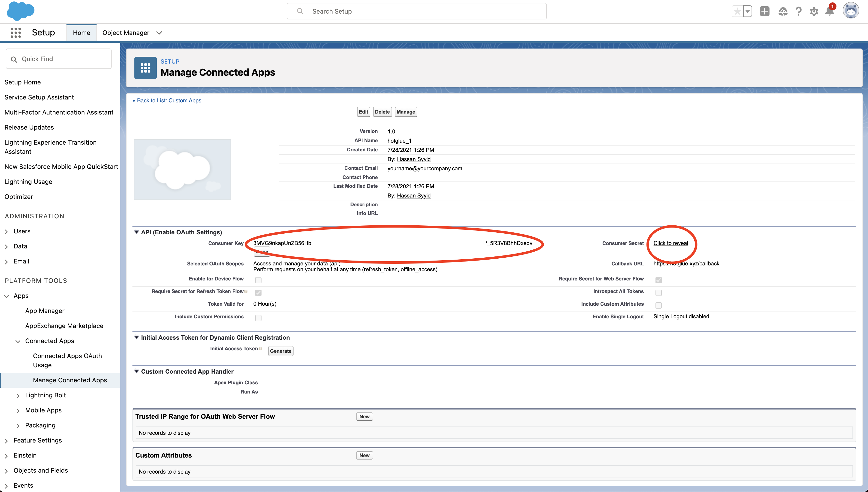Screen dimensions: 868x492
Task: Collapse the Apps section in sidebar
Action: (x=6, y=296)
